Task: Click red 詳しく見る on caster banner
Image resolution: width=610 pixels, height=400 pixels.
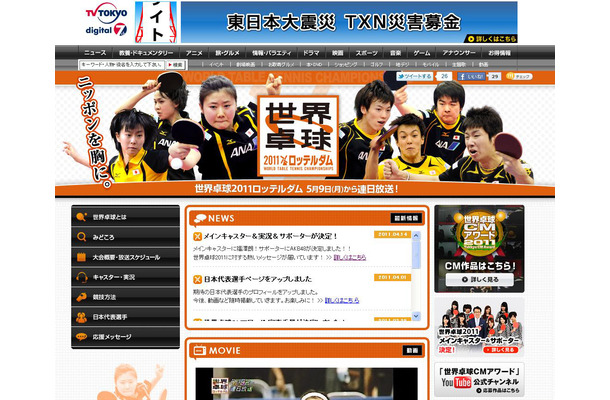Action: click(502, 350)
